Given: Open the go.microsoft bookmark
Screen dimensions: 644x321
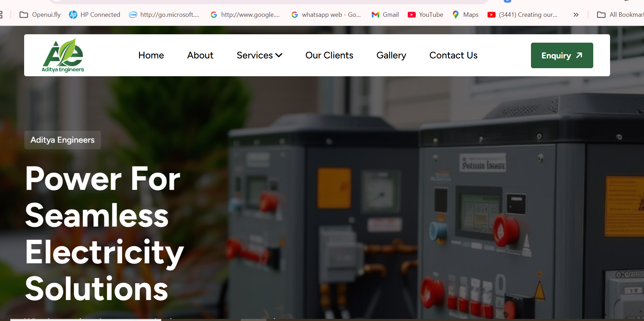Looking at the screenshot, I should 164,15.
